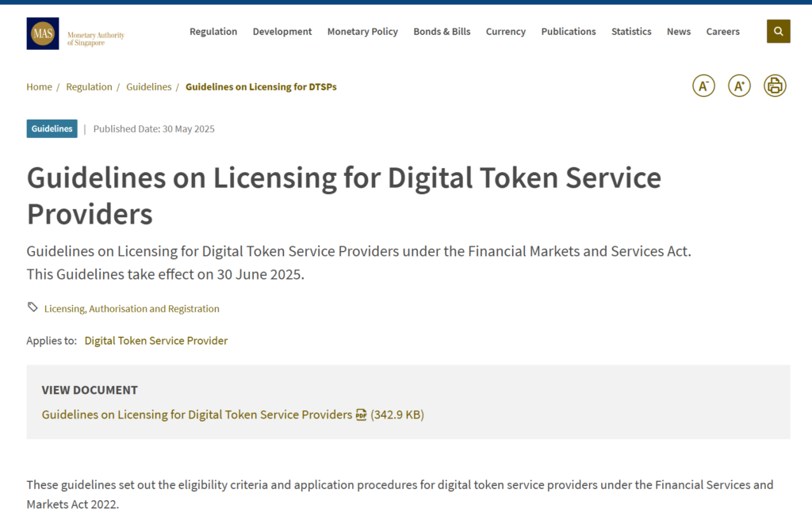Click the Monetary Authority of Singapore text
The image size is (812, 531).
[x=96, y=39]
